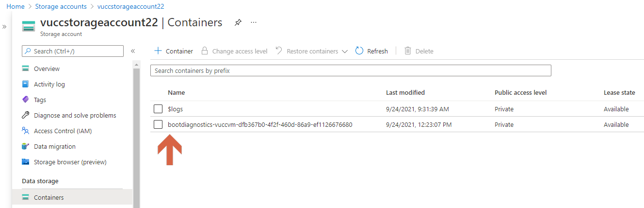Open Activity log menu item
The image size is (644, 208).
49,84
